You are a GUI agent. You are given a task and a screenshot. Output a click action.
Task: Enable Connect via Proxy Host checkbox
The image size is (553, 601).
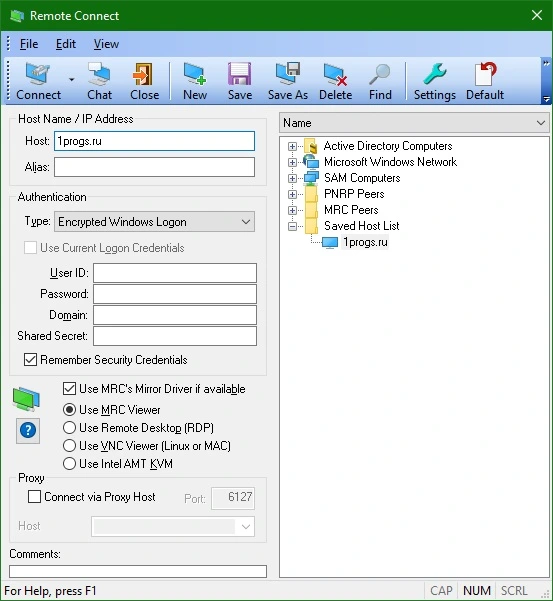(x=34, y=497)
